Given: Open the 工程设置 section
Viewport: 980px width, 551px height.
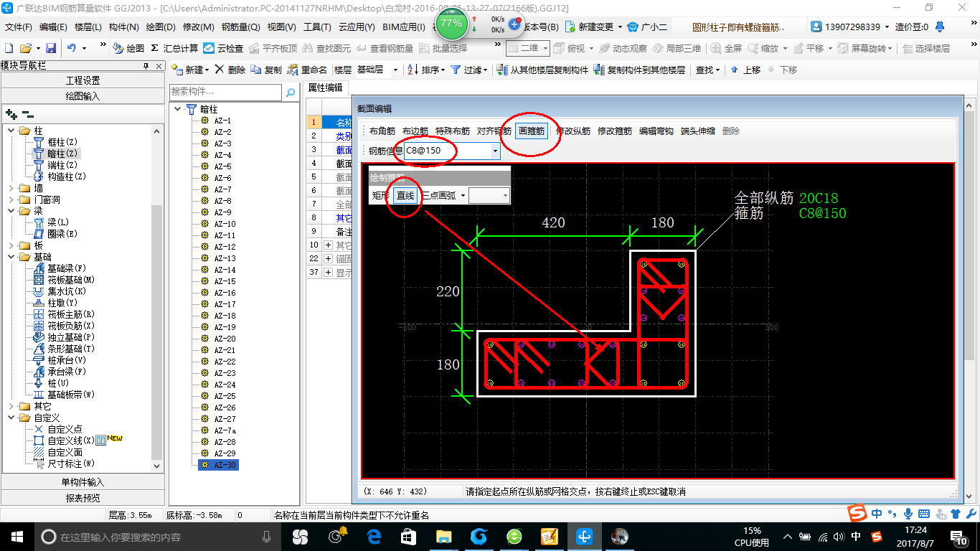Looking at the screenshot, I should pos(83,80).
